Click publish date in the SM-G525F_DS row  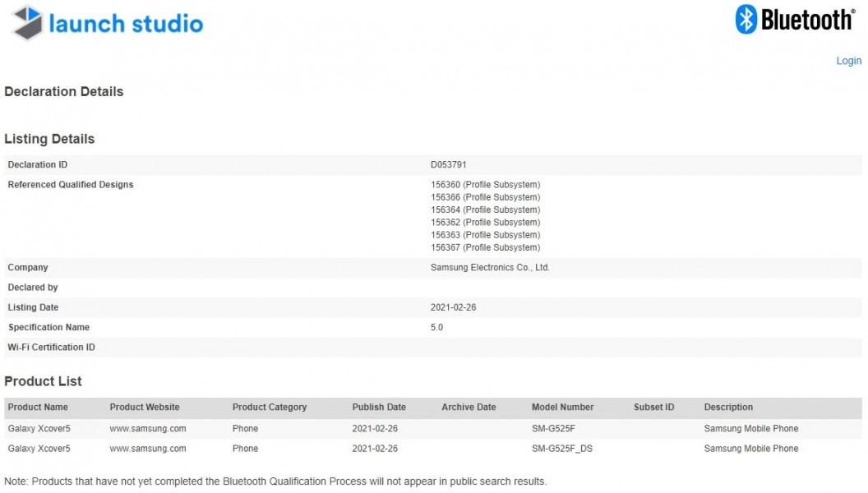[x=375, y=449]
